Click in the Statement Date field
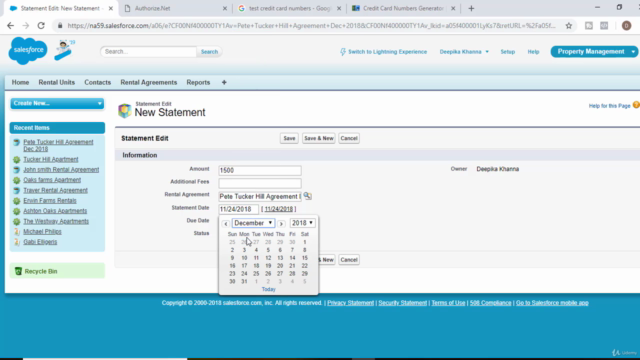This screenshot has width=640, height=360. pyautogui.click(x=238, y=209)
